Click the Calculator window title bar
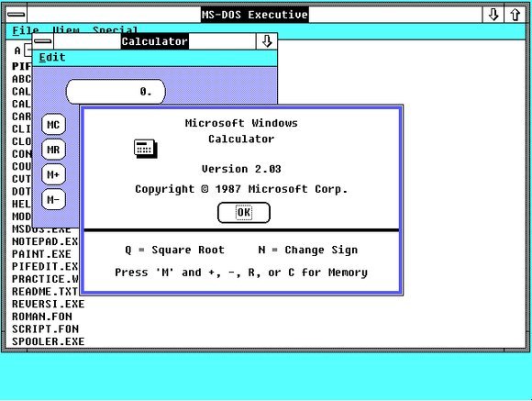 click(x=155, y=41)
